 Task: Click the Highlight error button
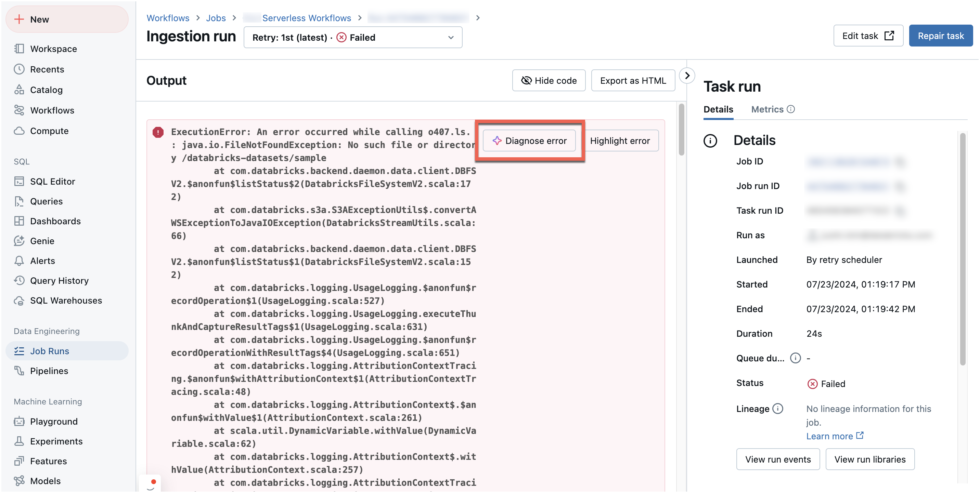click(620, 140)
